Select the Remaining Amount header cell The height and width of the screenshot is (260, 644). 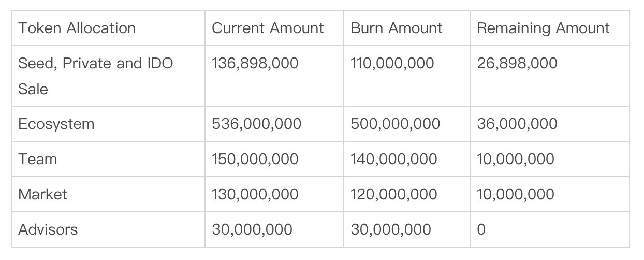pos(543,28)
